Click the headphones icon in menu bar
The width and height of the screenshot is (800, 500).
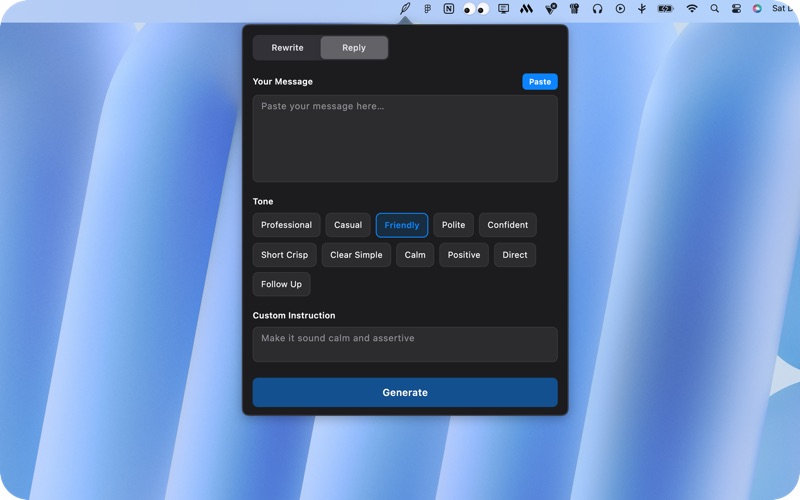tap(597, 9)
